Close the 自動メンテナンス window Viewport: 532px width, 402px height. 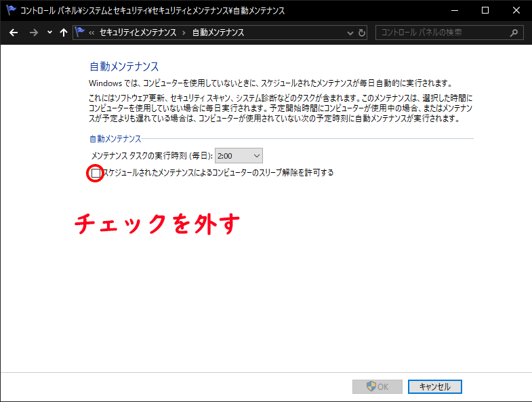coord(516,11)
